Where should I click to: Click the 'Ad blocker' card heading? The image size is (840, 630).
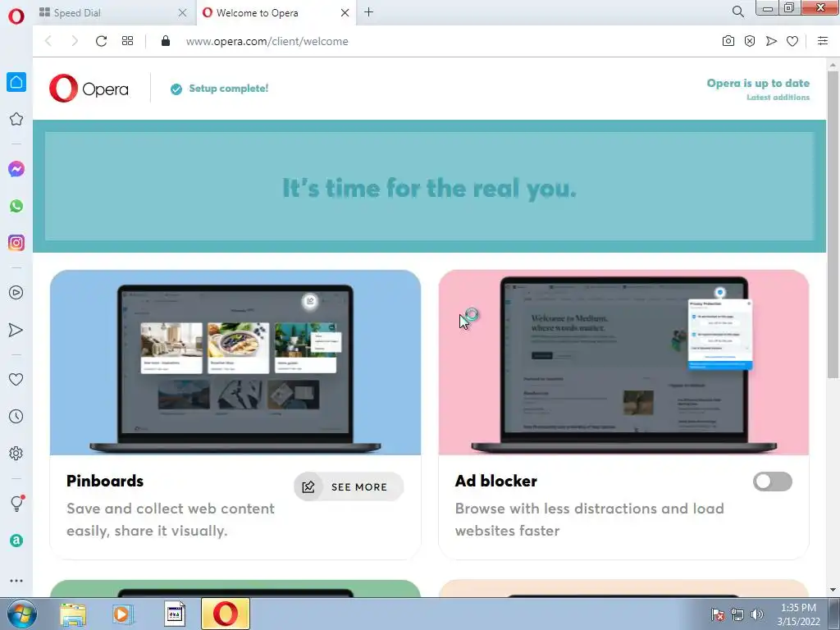[496, 481]
